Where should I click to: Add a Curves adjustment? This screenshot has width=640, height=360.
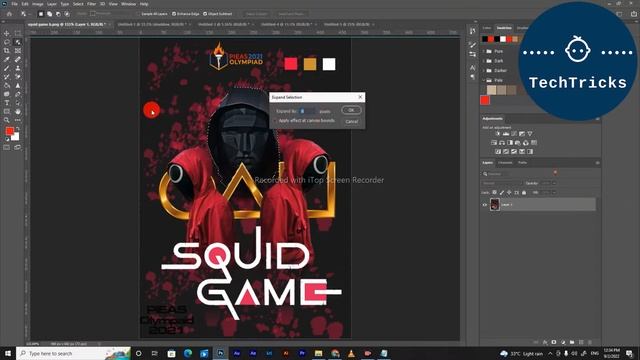[x=514, y=133]
